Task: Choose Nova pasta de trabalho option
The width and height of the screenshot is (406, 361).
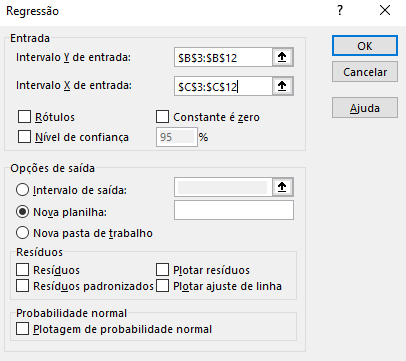Action: 22,233
